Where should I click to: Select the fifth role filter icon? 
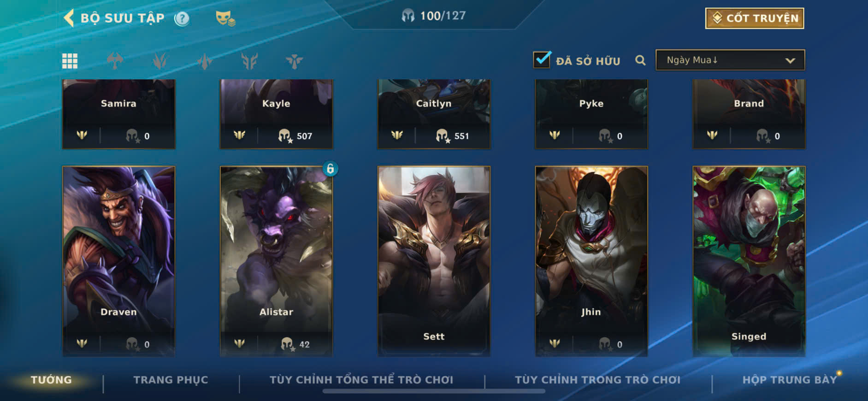(249, 61)
